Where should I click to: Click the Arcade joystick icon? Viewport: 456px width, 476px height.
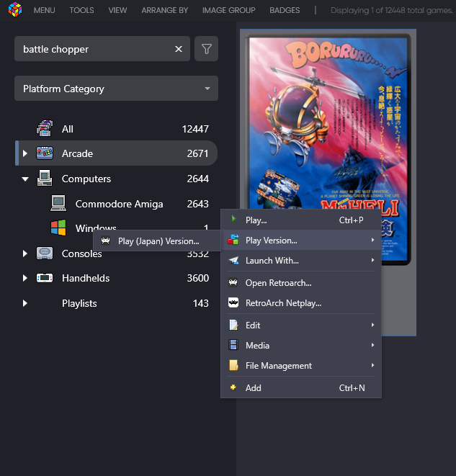45,153
